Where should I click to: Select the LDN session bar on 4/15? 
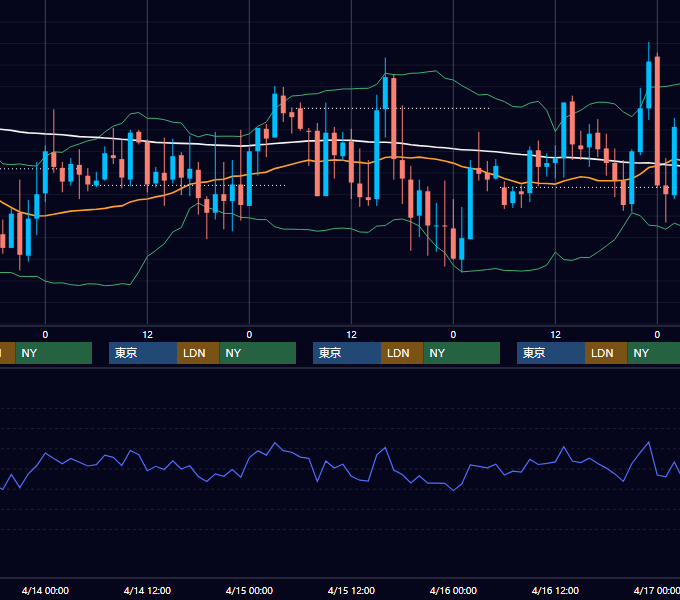[402, 353]
